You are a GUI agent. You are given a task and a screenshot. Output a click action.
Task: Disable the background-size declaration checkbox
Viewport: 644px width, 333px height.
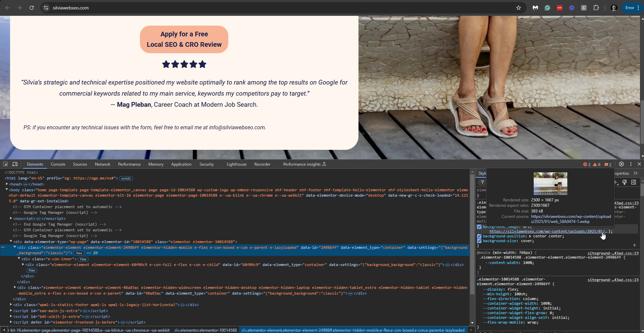(x=479, y=241)
